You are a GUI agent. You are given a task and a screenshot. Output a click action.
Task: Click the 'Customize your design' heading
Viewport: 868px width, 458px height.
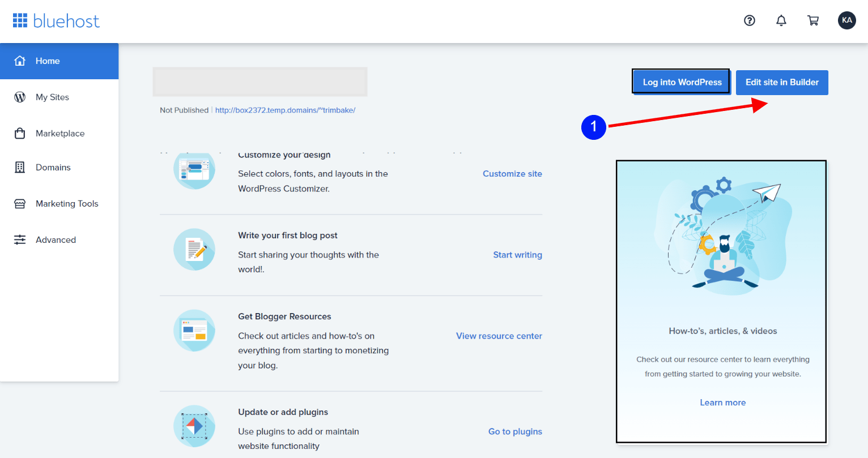click(x=284, y=155)
